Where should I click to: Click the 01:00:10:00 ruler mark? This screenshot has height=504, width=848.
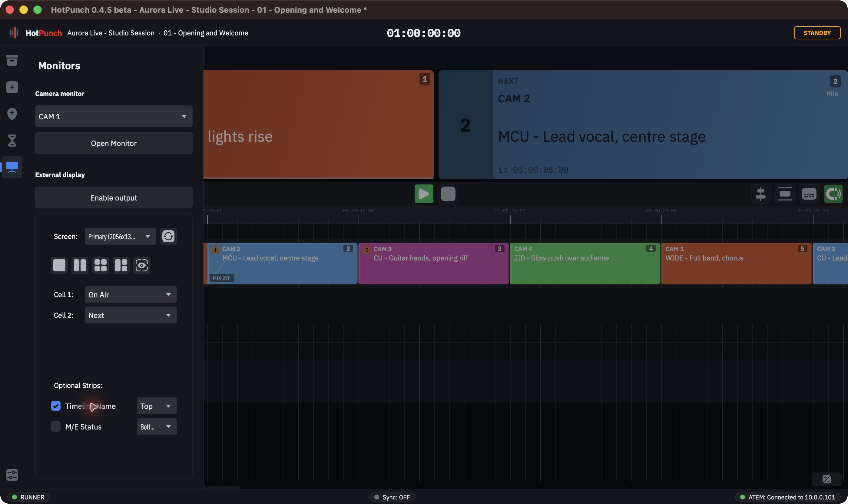tap(358, 211)
